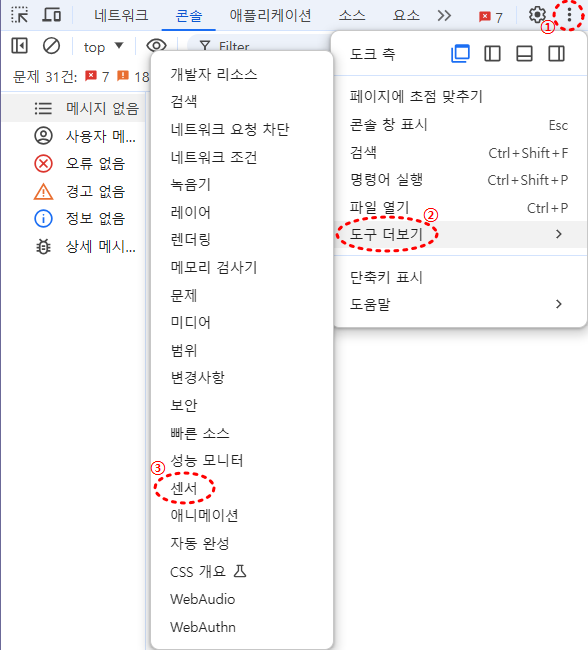
Task: Toggle device toolbar icon
Action: (x=51, y=15)
